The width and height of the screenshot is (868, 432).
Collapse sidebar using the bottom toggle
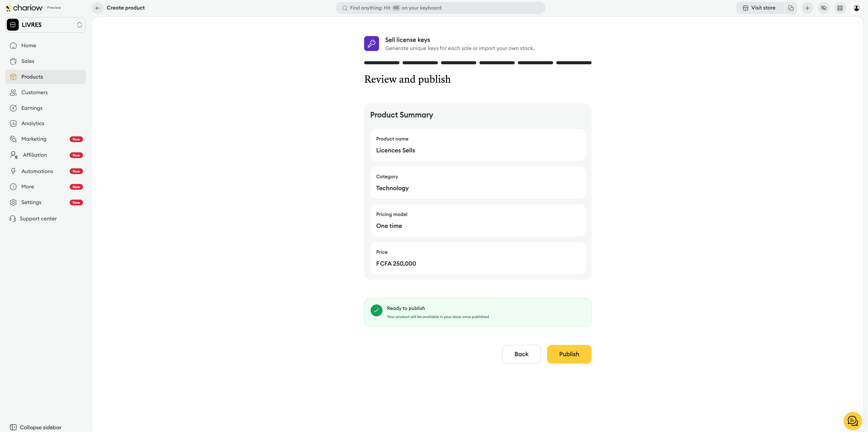pos(36,427)
